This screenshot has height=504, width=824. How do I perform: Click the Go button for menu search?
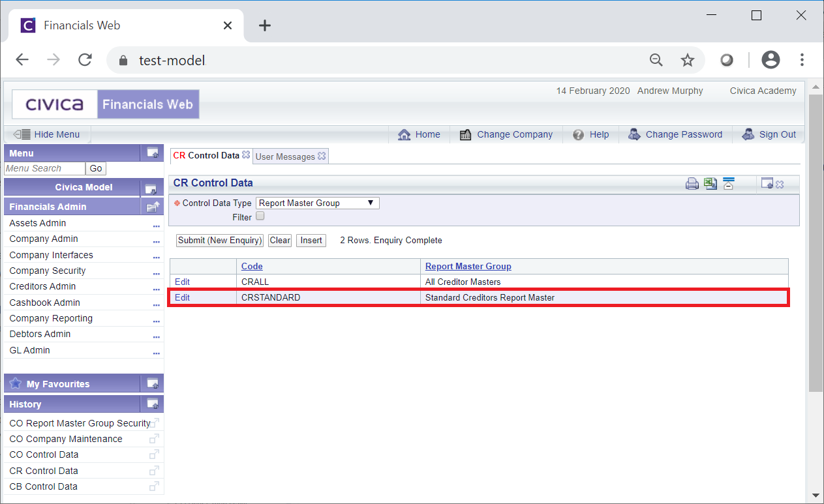pyautogui.click(x=96, y=168)
